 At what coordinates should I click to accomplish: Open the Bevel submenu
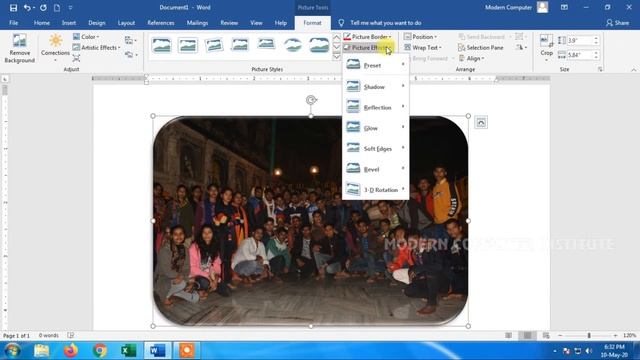point(376,169)
